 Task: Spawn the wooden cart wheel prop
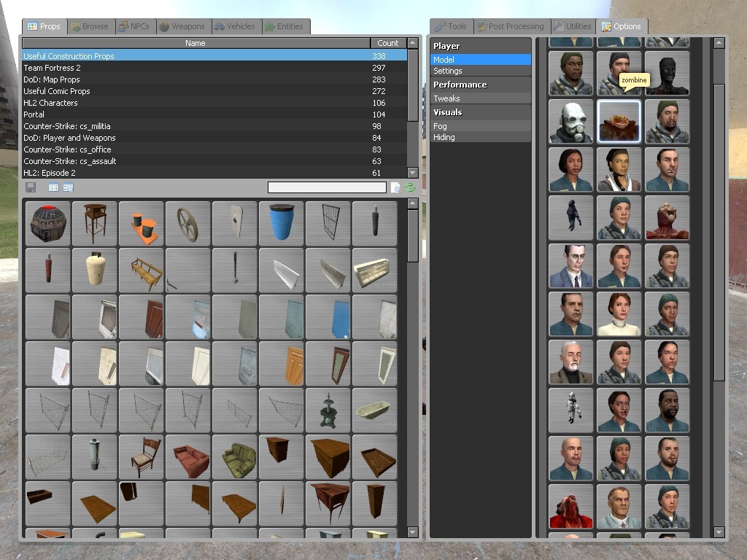click(x=187, y=223)
